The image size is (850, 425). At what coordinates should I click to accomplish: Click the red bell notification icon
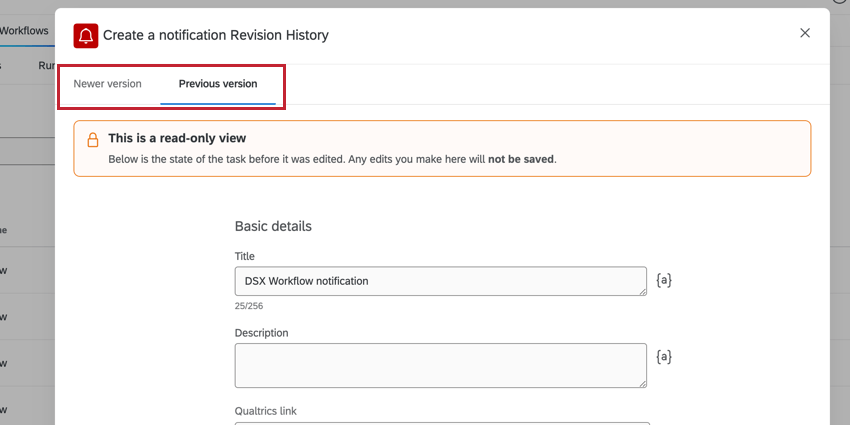pyautogui.click(x=86, y=35)
